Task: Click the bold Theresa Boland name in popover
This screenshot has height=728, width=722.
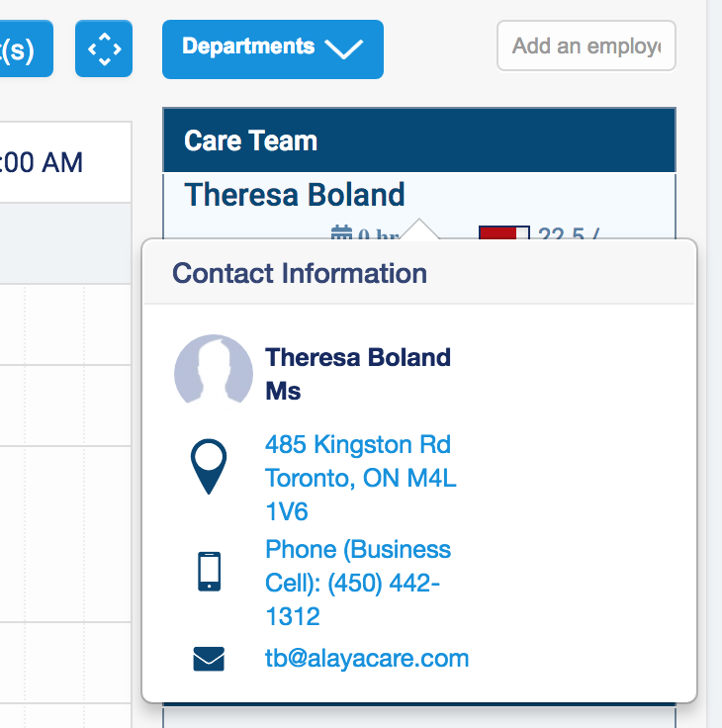Action: click(358, 357)
